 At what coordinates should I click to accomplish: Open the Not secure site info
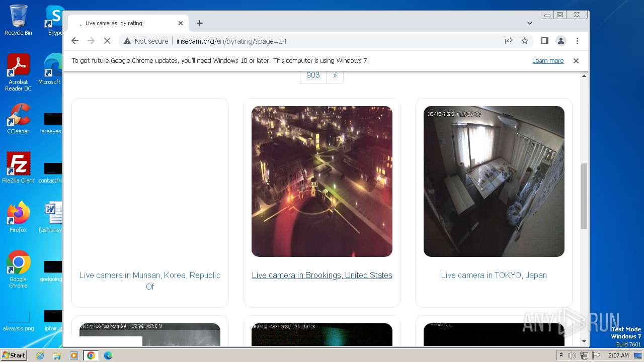[146, 41]
